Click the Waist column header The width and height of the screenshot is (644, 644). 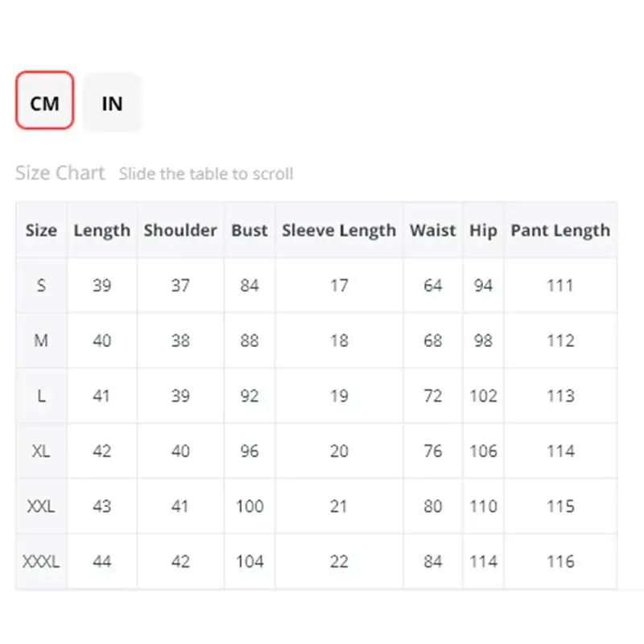point(433,230)
